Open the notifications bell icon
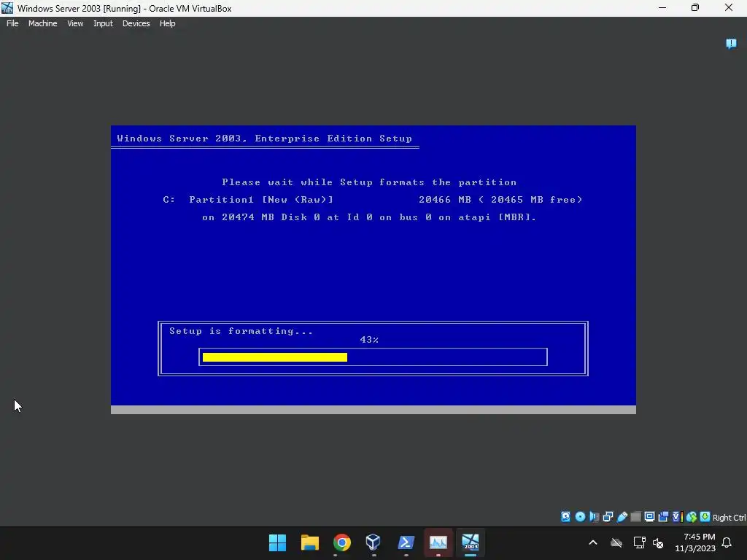Viewport: 747px width, 560px height. coord(727,542)
